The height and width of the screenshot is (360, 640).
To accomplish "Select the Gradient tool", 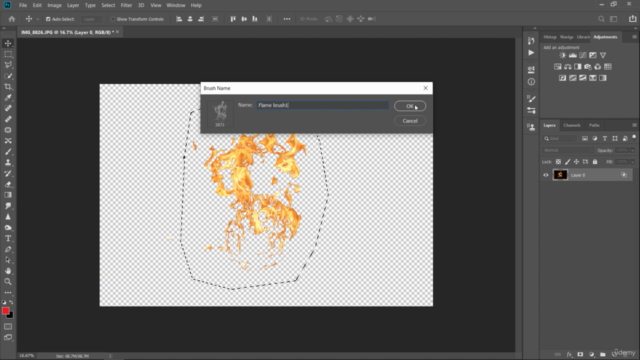I will [x=8, y=195].
